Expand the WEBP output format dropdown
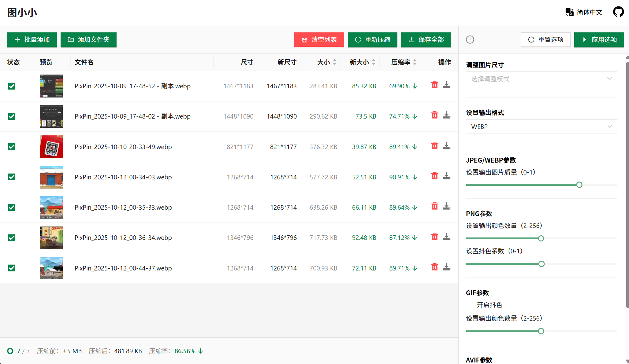629x364 pixels. (541, 127)
